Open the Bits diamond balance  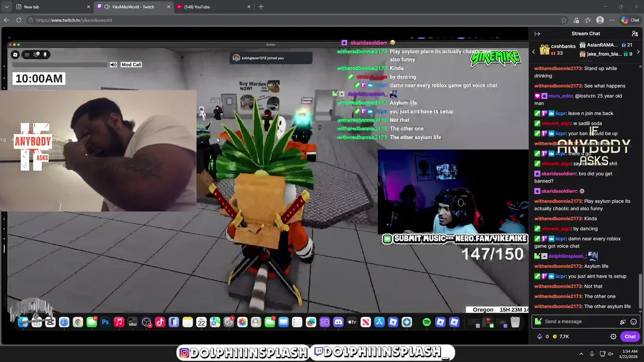click(x=543, y=337)
